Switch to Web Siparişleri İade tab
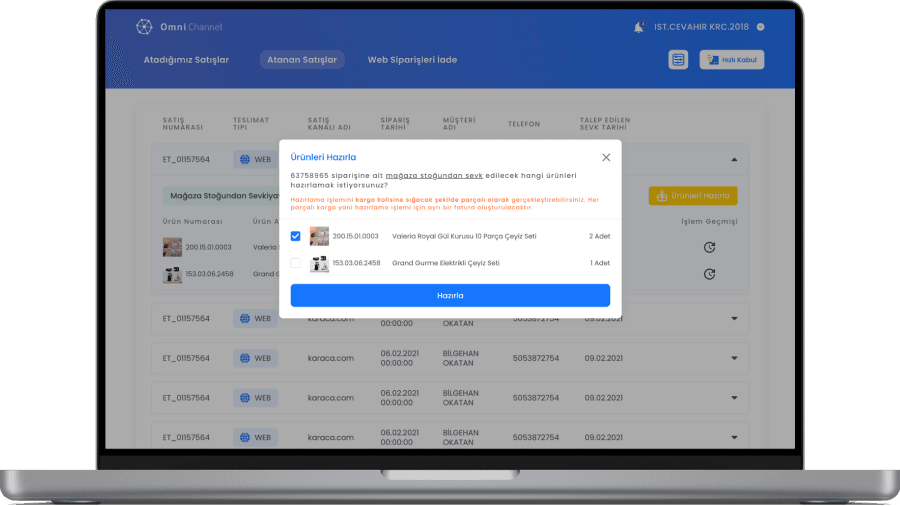The height and width of the screenshot is (506, 900). [412, 60]
